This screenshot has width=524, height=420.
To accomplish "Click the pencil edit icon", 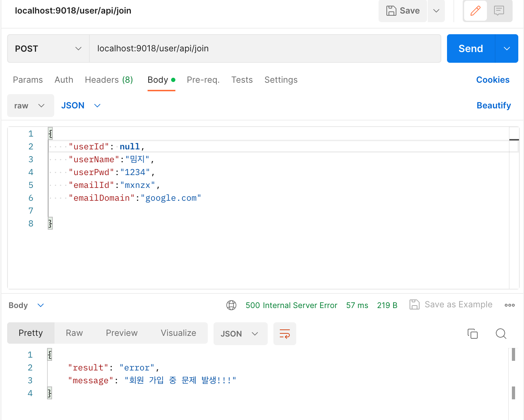I will 475,11.
